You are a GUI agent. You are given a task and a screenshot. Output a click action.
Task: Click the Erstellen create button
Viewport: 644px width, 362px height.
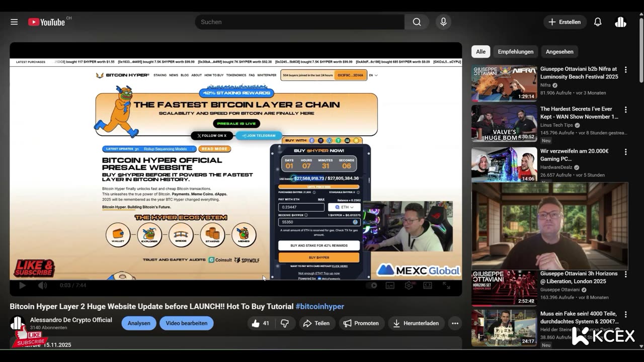(x=565, y=22)
